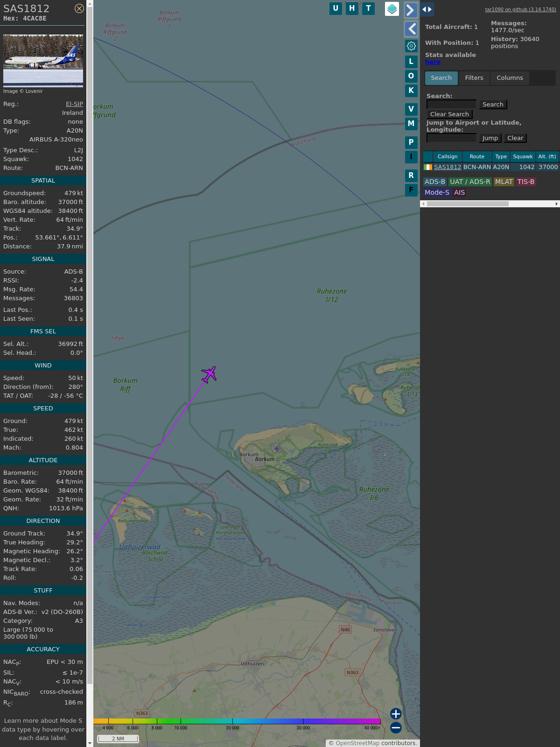Click the Mode-S source legend
This screenshot has width=560, height=747.
click(x=437, y=193)
